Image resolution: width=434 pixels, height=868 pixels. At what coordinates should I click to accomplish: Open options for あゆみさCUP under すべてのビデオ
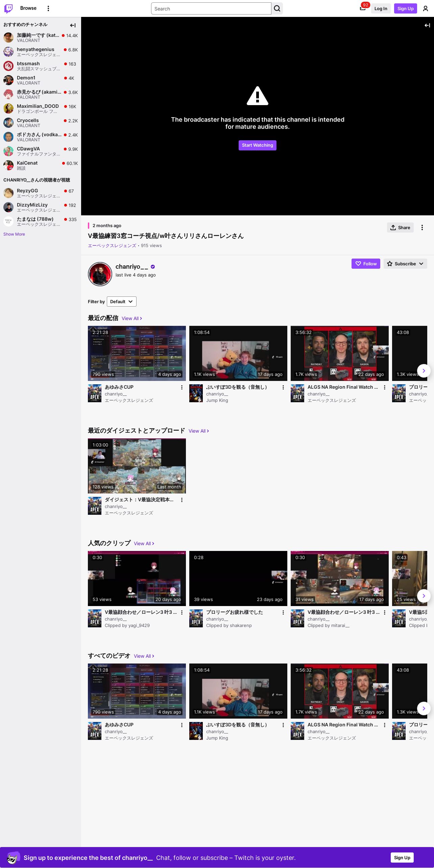182,725
